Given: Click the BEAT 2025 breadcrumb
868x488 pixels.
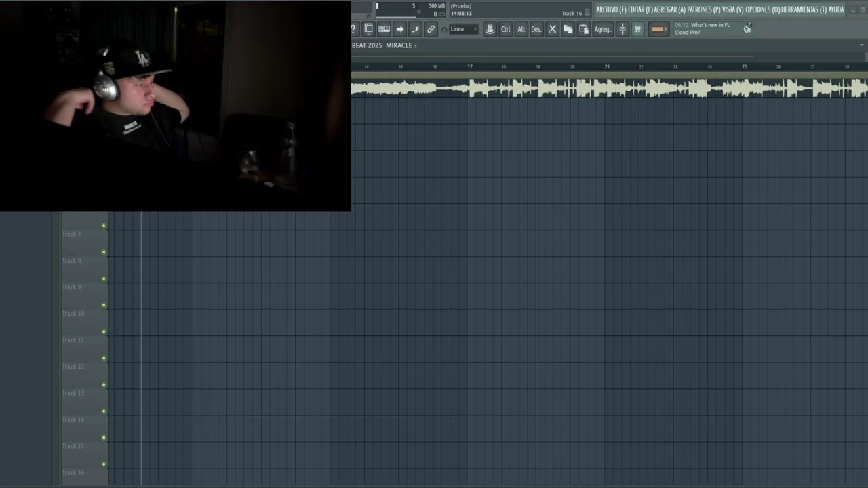Looking at the screenshot, I should tap(367, 45).
